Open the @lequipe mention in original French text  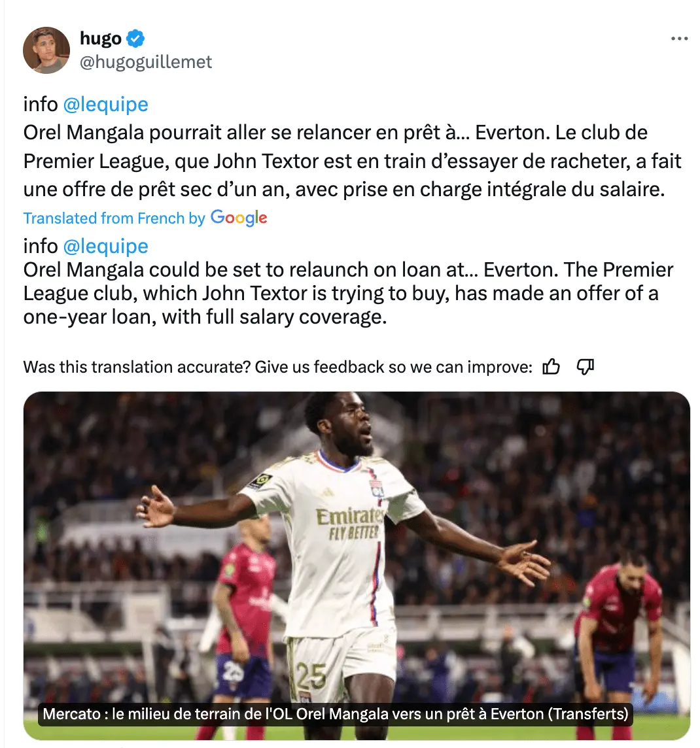point(105,105)
